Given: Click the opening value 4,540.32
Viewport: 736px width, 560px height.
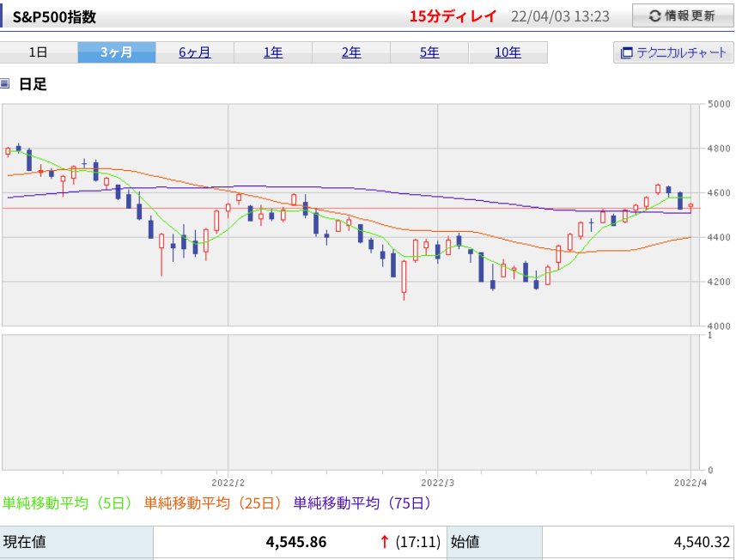Looking at the screenshot, I should 702,542.
